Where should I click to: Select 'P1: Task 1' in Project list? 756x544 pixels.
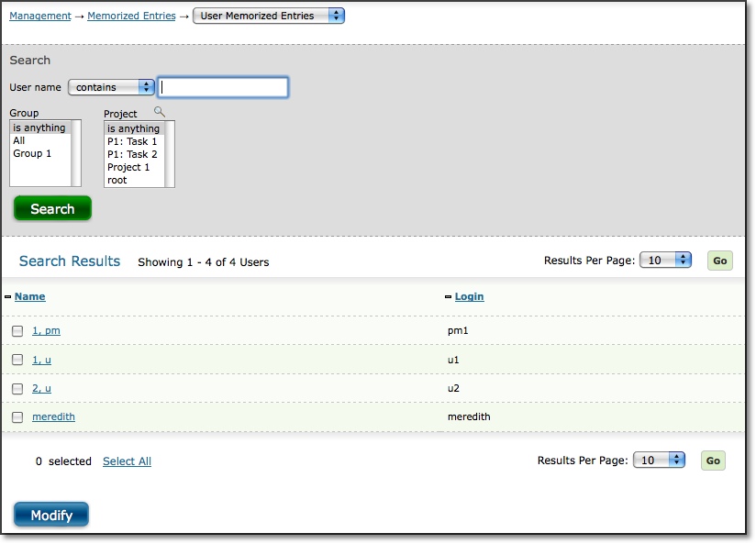[x=135, y=142]
